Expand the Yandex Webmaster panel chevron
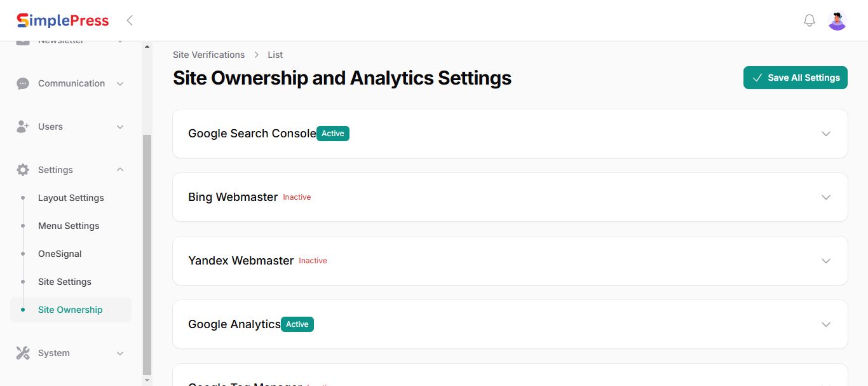This screenshot has height=386, width=868. point(826,261)
